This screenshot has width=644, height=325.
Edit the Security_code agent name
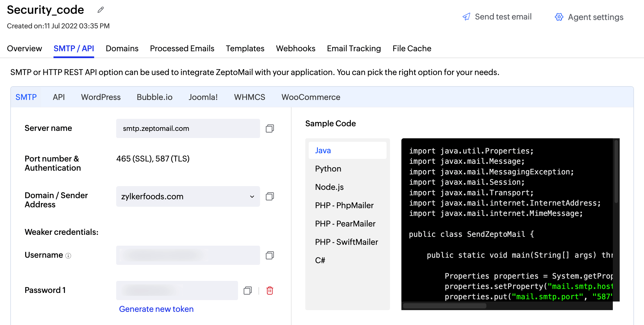(x=100, y=9)
